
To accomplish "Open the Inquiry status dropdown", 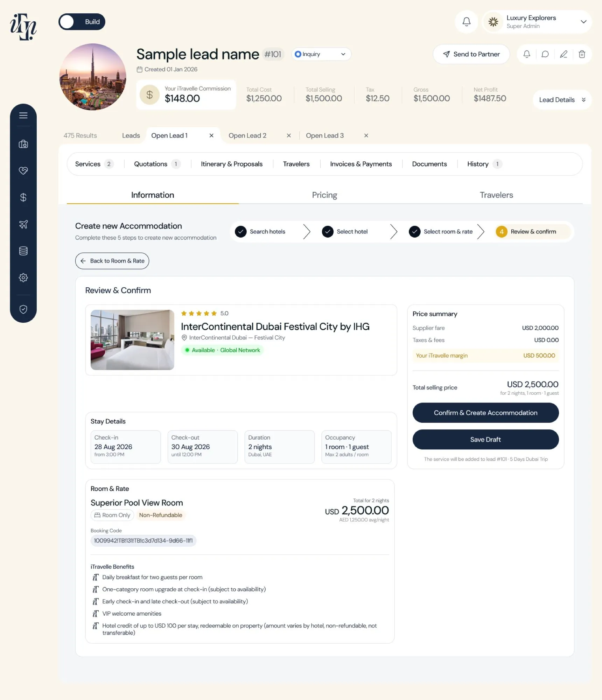I will [x=321, y=54].
